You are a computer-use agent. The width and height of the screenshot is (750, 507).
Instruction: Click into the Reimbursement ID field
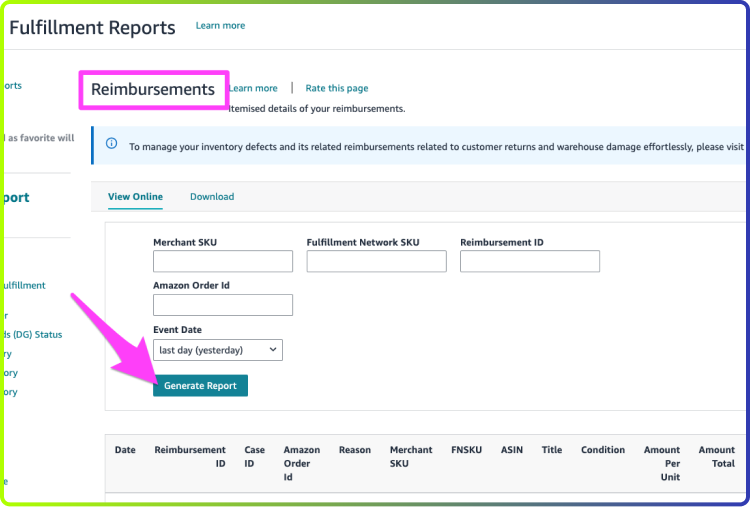coord(530,261)
